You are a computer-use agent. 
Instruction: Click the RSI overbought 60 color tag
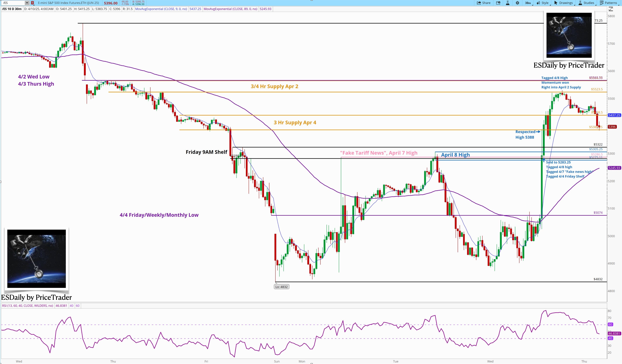[x=78, y=306]
